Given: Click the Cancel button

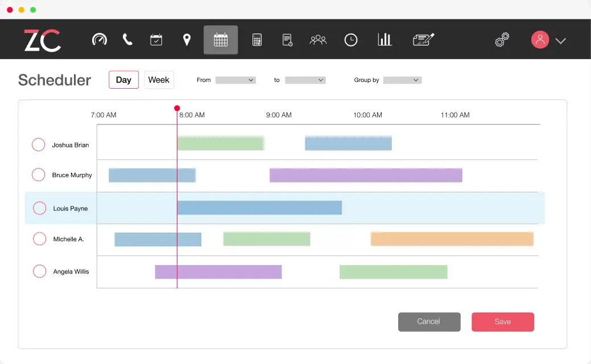Looking at the screenshot, I should tap(429, 322).
